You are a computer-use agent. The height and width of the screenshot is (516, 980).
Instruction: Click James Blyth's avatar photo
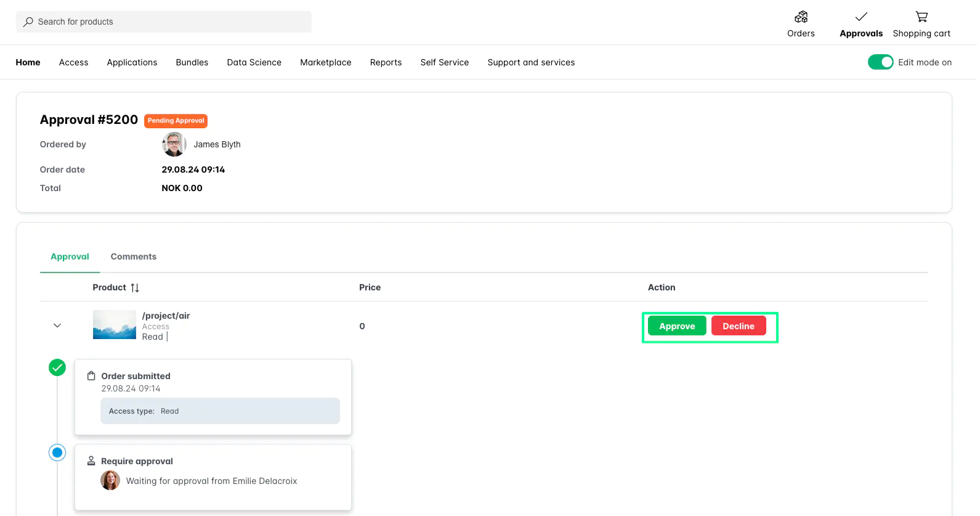point(174,144)
